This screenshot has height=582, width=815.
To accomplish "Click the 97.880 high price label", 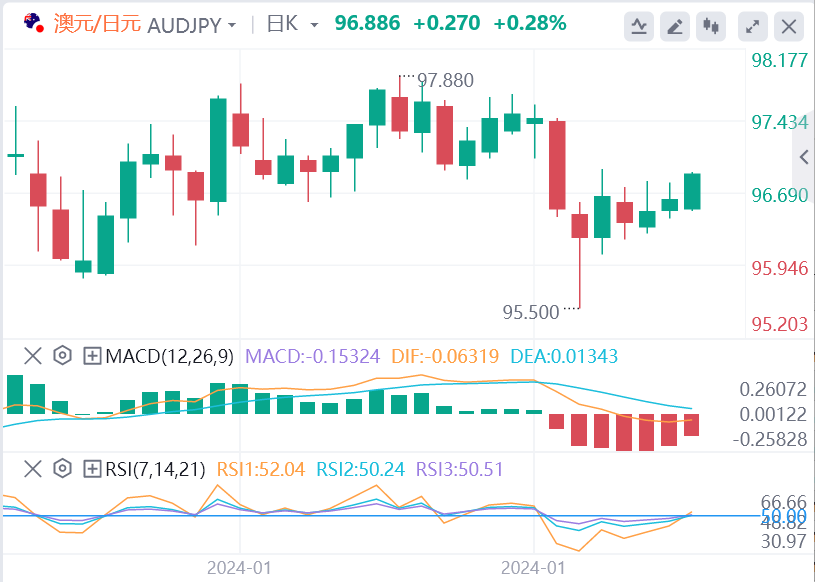I will click(x=445, y=81).
